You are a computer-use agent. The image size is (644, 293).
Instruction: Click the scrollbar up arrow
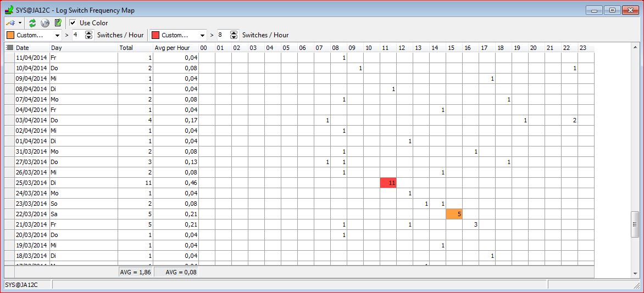[635, 47]
